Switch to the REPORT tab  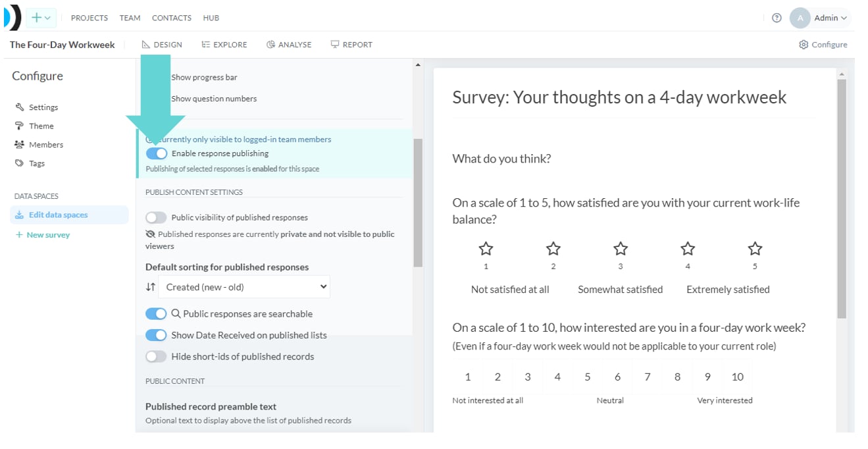coord(351,45)
